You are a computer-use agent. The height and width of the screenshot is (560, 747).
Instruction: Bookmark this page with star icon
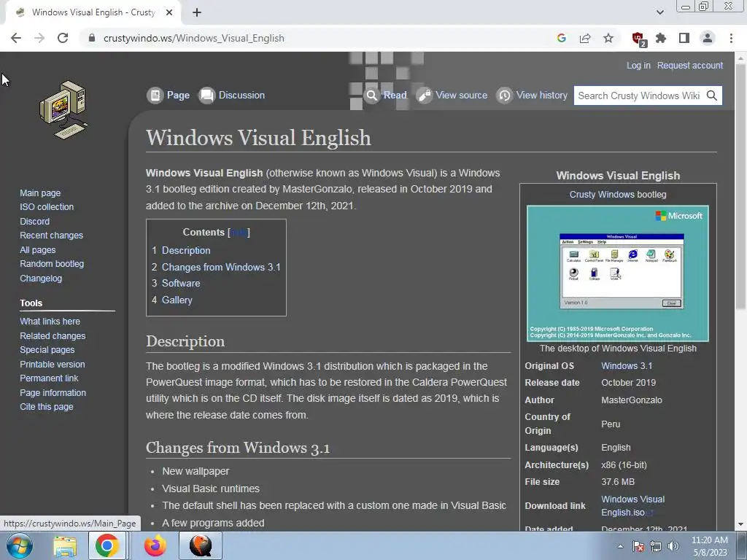608,38
